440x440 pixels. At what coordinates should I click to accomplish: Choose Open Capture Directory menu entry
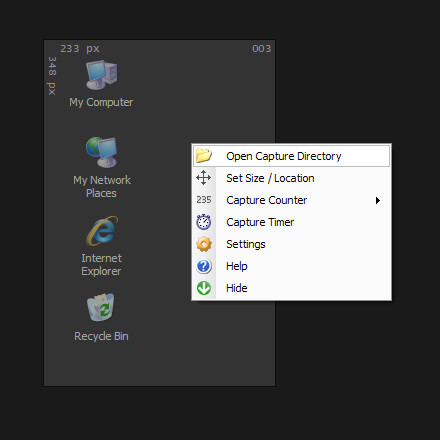pos(291,156)
